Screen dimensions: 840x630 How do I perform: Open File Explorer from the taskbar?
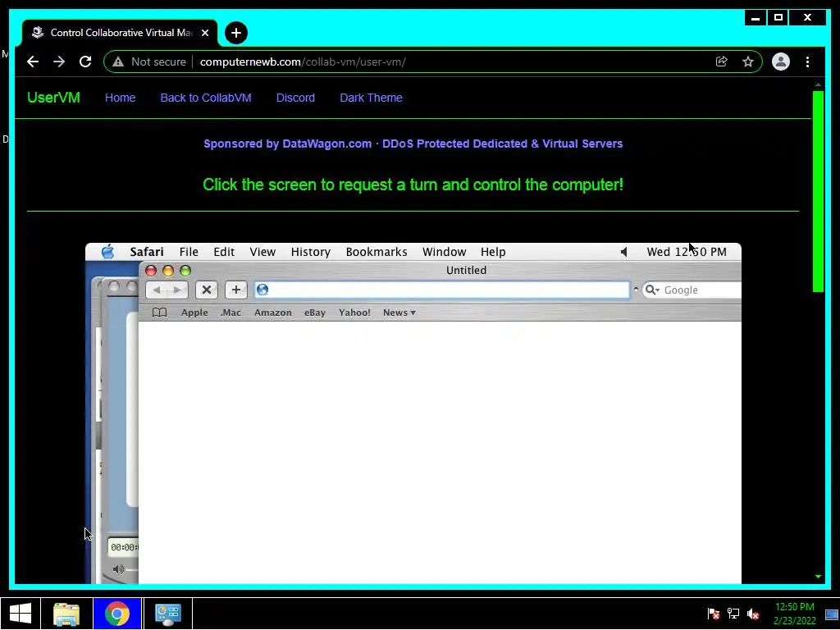coord(66,614)
